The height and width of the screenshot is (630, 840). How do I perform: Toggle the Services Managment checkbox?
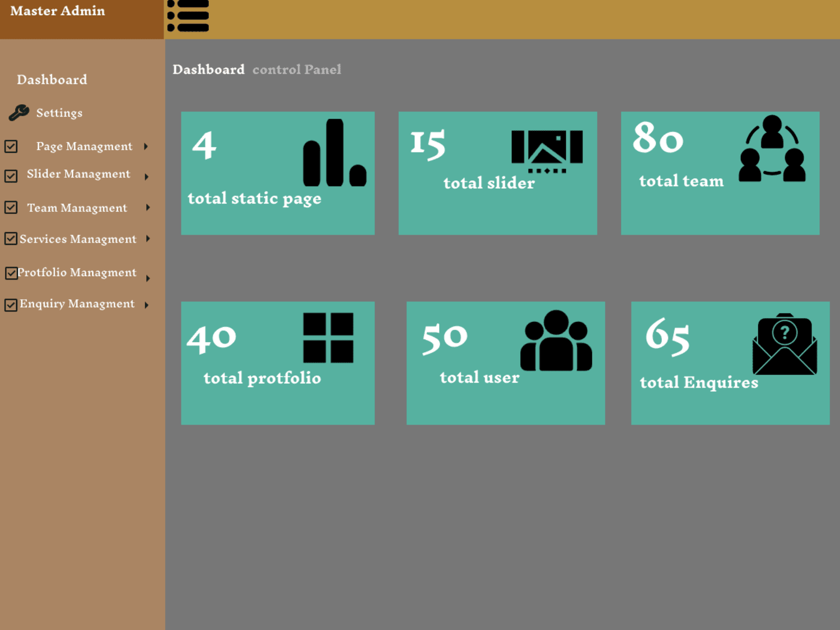[x=11, y=239]
